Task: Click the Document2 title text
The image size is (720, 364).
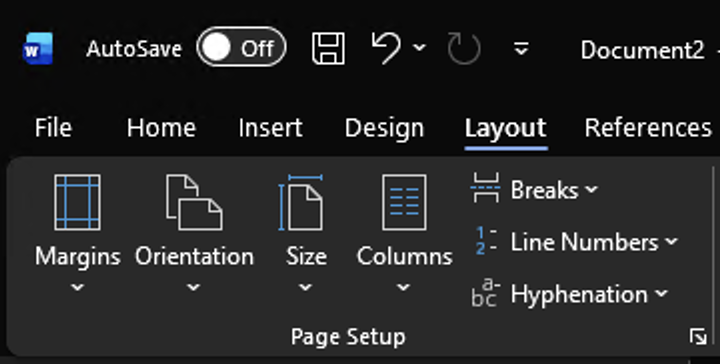Action: coord(642,50)
